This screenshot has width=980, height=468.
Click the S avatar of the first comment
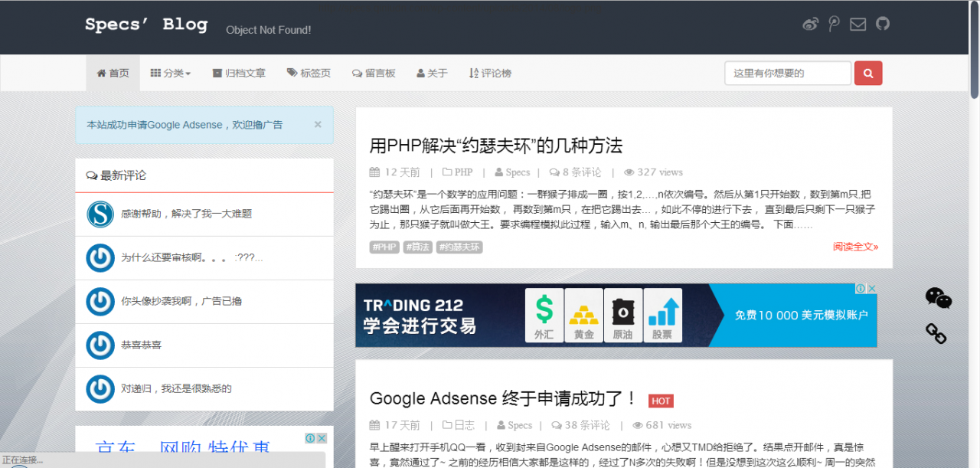tap(100, 214)
